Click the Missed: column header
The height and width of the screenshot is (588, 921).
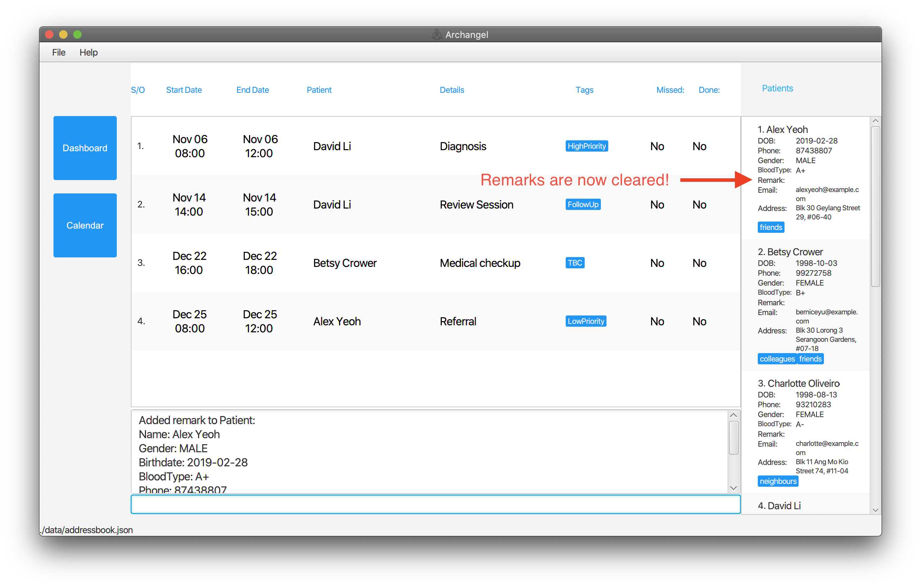[670, 90]
